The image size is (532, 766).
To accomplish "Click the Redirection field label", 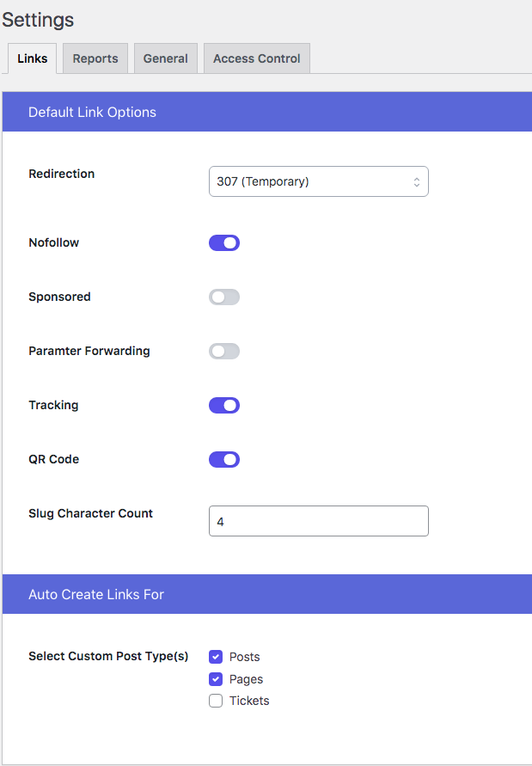I will coord(62,174).
